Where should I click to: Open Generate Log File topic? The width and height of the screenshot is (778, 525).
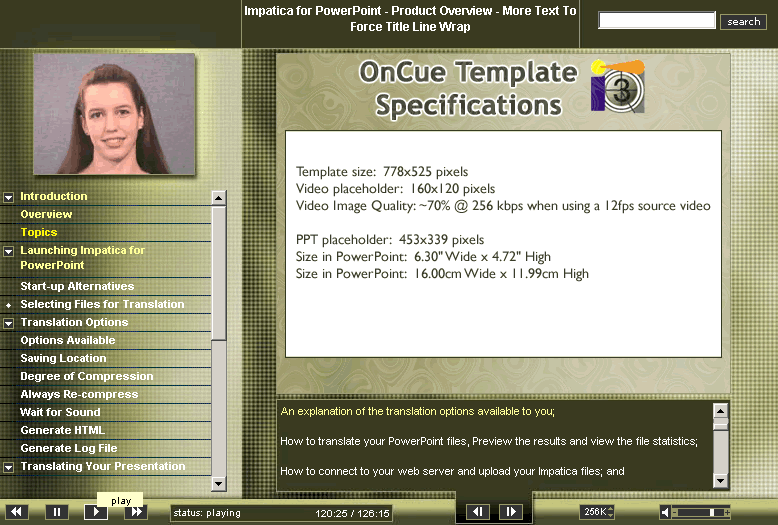[x=68, y=448]
